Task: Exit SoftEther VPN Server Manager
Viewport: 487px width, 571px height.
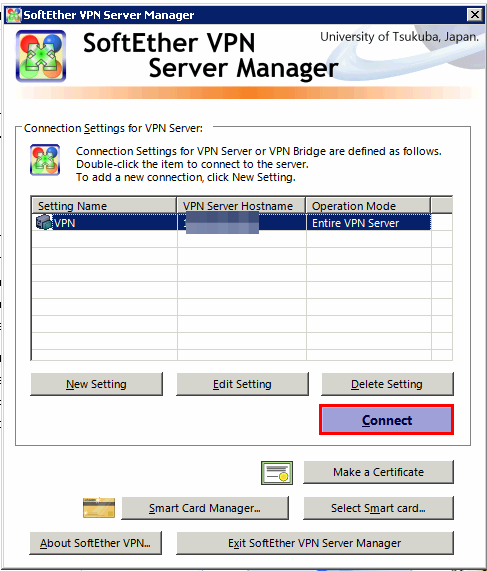Action: pyautogui.click(x=315, y=543)
